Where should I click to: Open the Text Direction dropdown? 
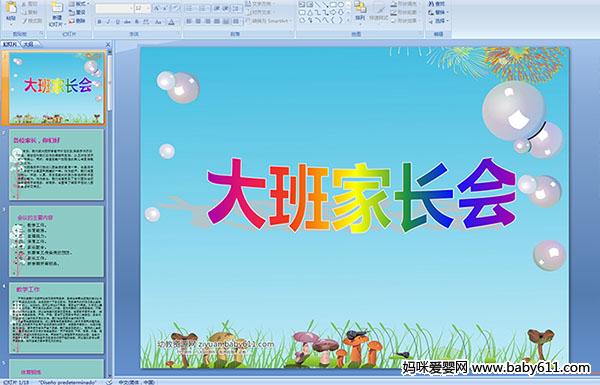[x=259, y=4]
